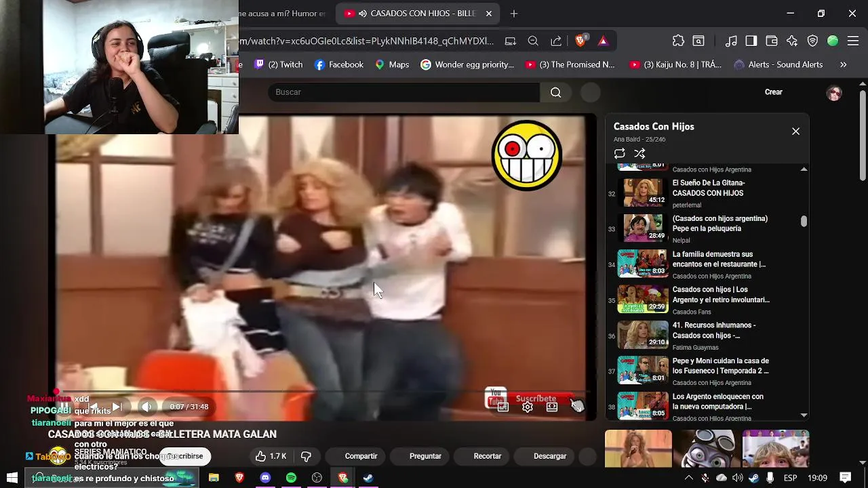Dislike the video with the thumbs-down button
The width and height of the screenshot is (868, 488).
tap(306, 456)
